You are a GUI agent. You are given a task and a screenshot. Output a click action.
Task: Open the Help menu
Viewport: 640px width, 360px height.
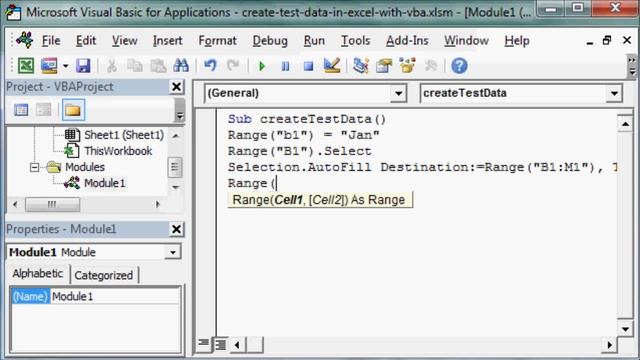[517, 40]
